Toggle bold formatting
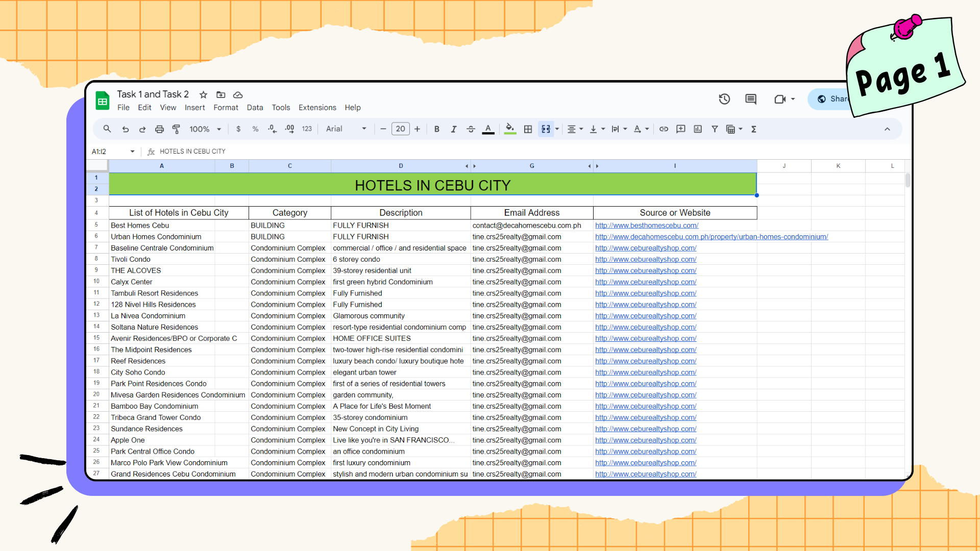 (436, 129)
